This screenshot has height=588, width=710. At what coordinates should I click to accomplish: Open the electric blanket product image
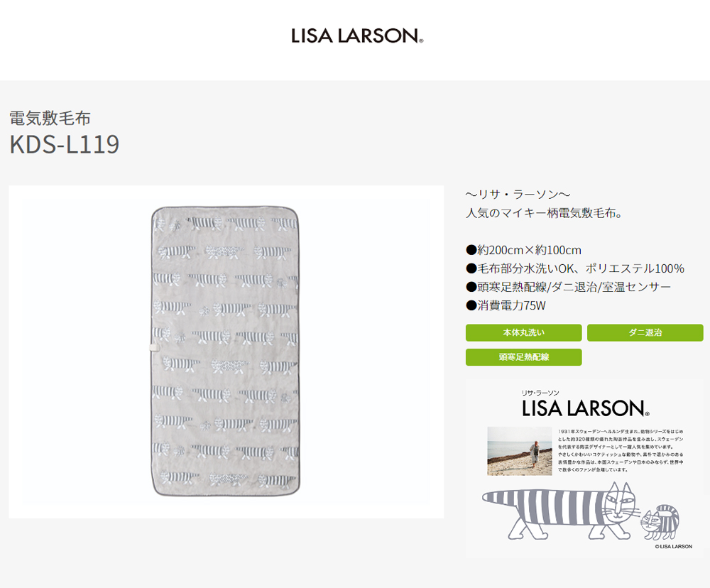click(226, 352)
